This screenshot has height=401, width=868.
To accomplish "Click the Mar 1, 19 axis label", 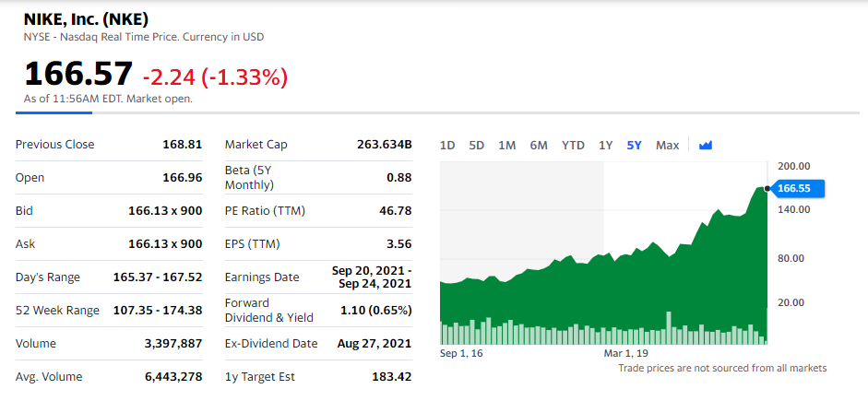I will (x=626, y=353).
